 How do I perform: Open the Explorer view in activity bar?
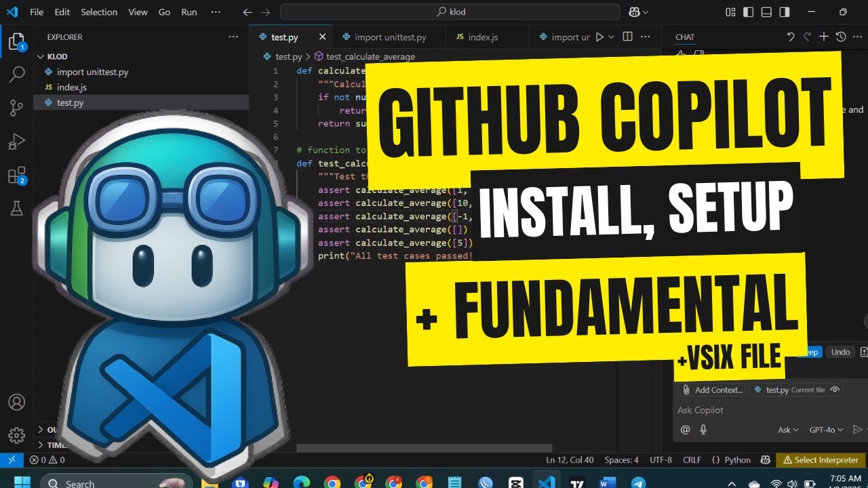pyautogui.click(x=16, y=42)
